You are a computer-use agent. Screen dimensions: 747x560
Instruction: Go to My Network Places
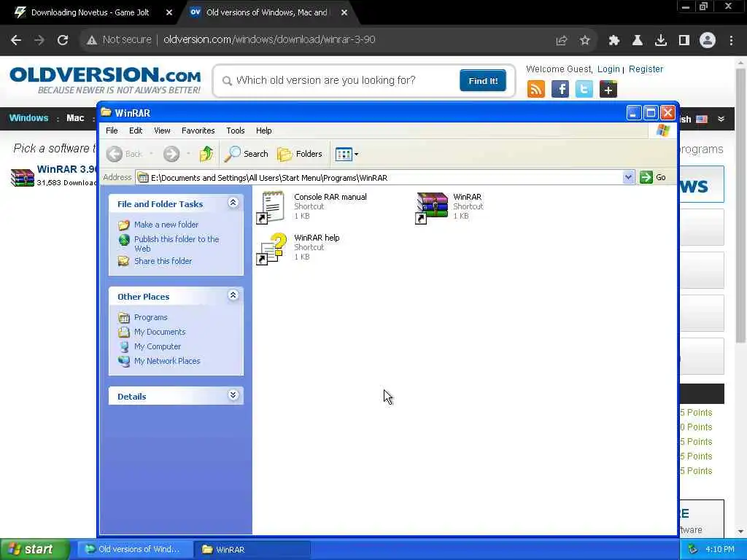click(167, 361)
